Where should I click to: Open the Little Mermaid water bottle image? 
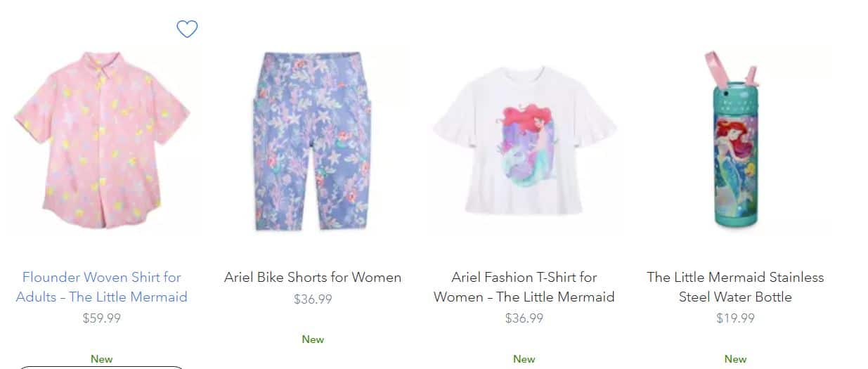(735, 139)
